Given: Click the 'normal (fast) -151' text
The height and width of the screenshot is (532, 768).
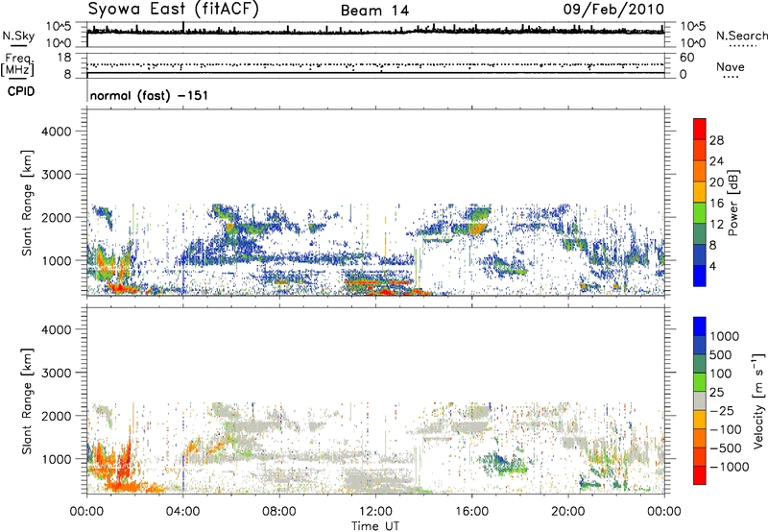Looking at the screenshot, I should [x=149, y=95].
